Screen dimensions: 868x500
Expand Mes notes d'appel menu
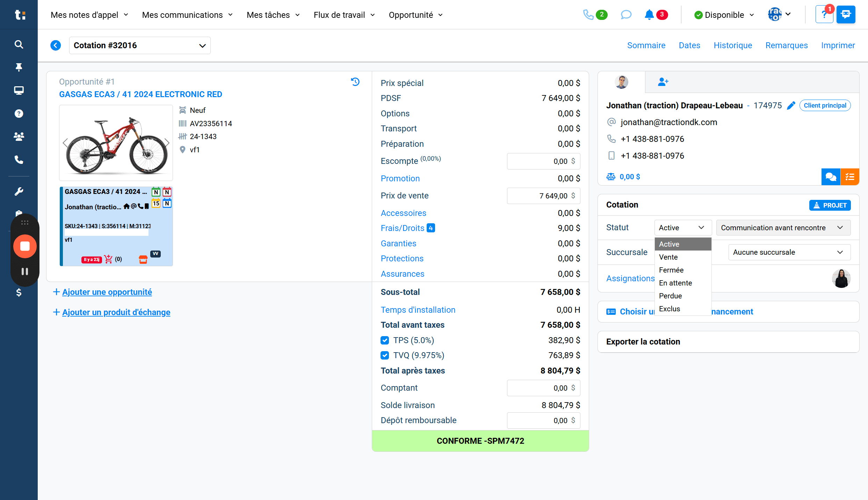click(89, 15)
